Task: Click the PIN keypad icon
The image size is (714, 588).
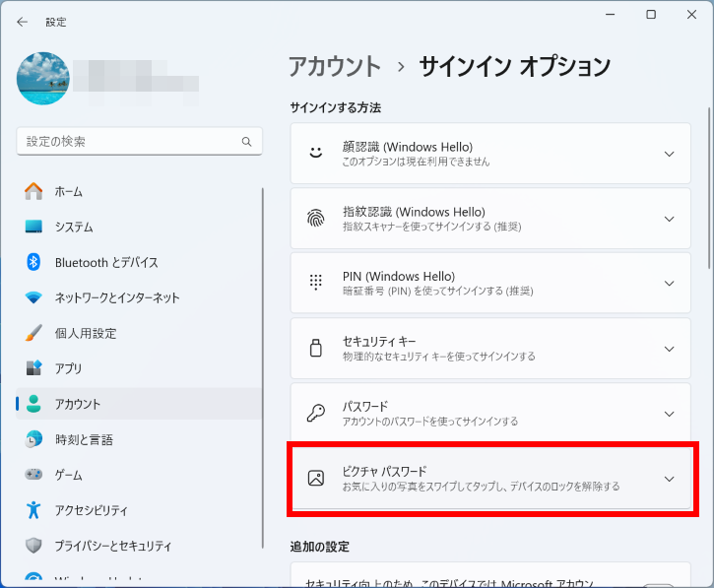Action: click(x=316, y=283)
